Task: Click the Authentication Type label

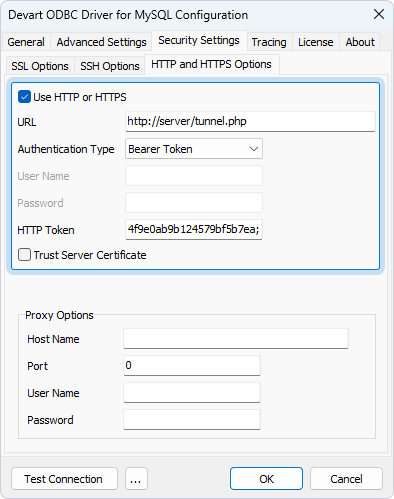Action: click(x=66, y=149)
